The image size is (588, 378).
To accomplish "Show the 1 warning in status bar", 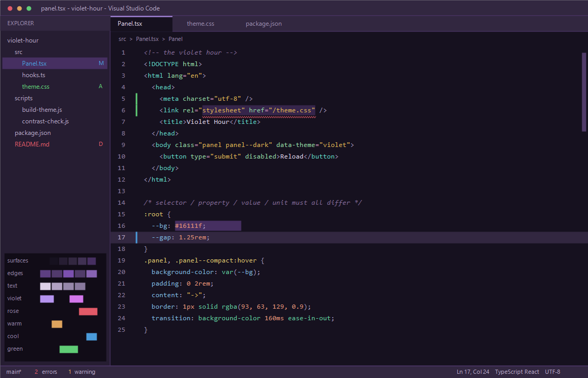I will coord(82,372).
